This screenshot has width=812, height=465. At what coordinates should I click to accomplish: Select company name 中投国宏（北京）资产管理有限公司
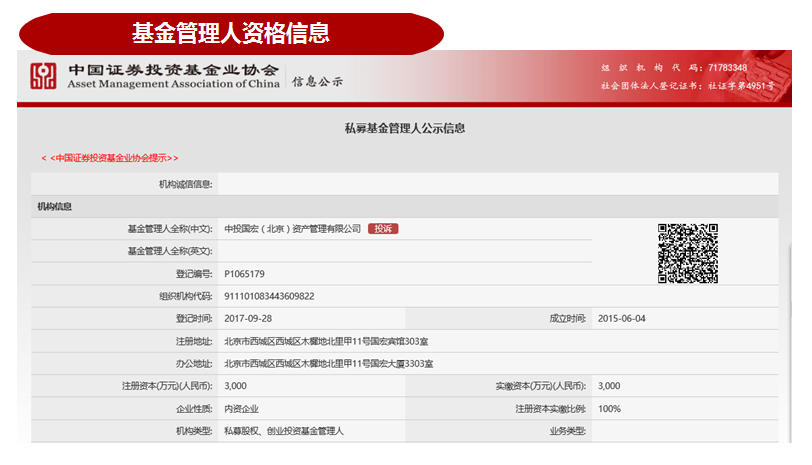(293, 229)
